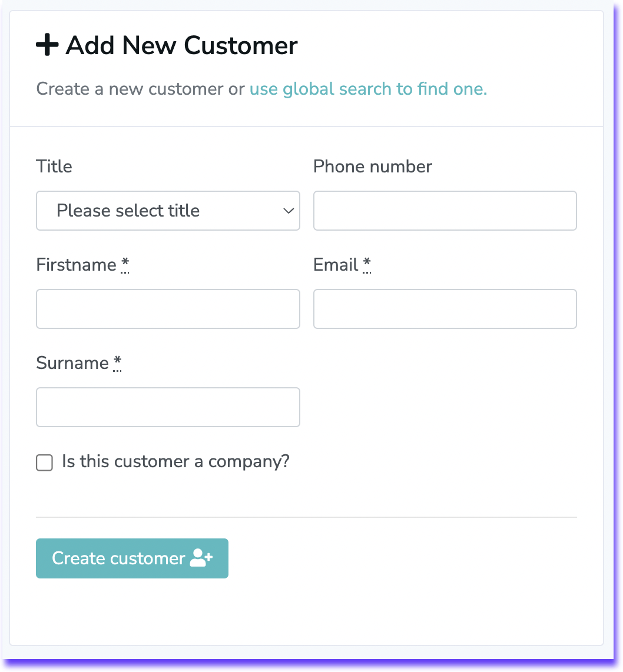Screen dimensions: 623x672
Task: Open the 'Please select title' dropdown
Action: (168, 211)
